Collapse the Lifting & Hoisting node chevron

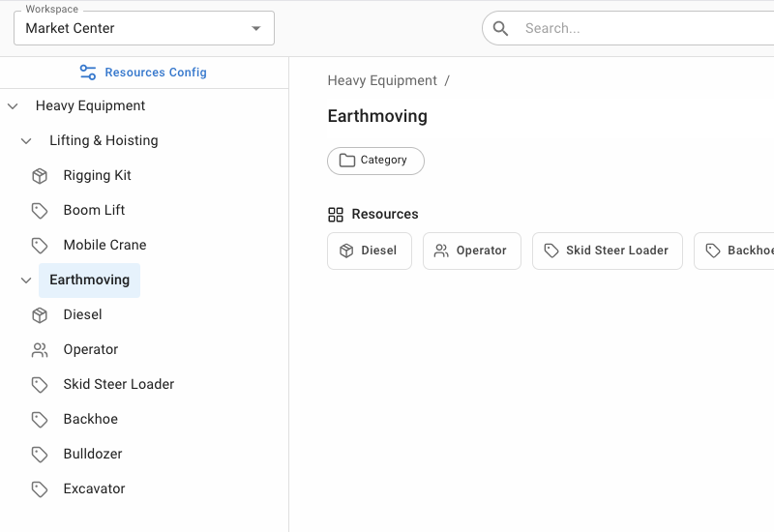click(x=26, y=141)
